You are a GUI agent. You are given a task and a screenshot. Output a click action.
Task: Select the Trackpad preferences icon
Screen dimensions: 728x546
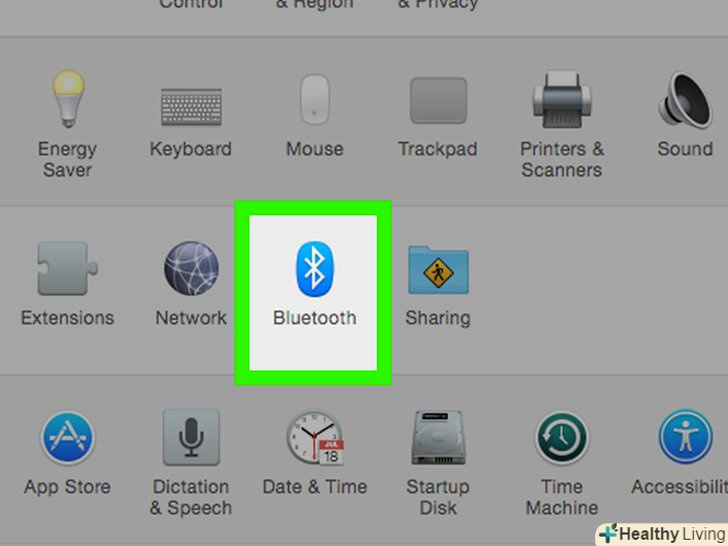(438, 100)
